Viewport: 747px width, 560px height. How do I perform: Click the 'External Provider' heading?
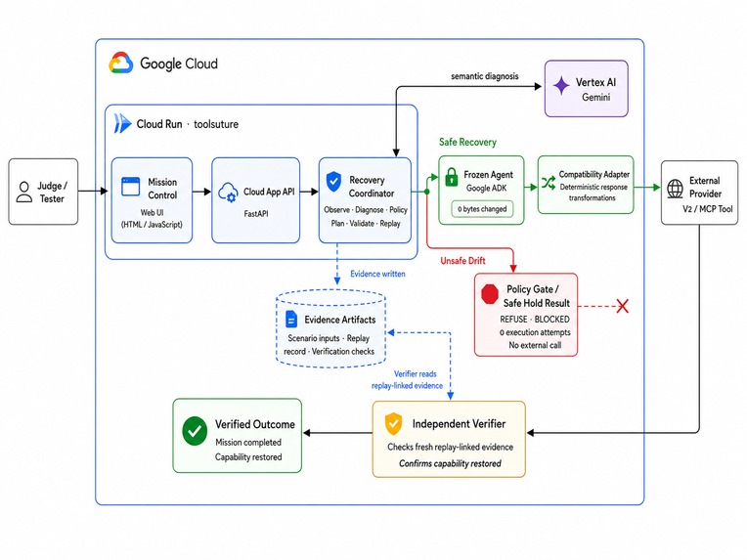[x=705, y=187]
